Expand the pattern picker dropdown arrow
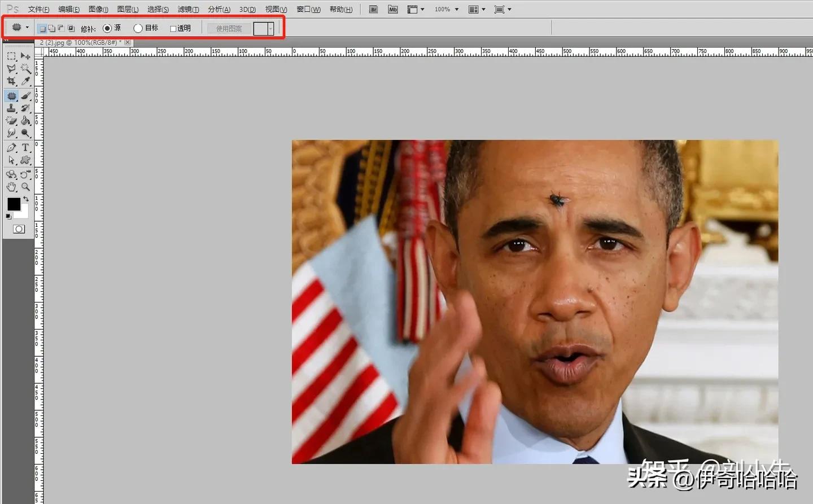 270,28
